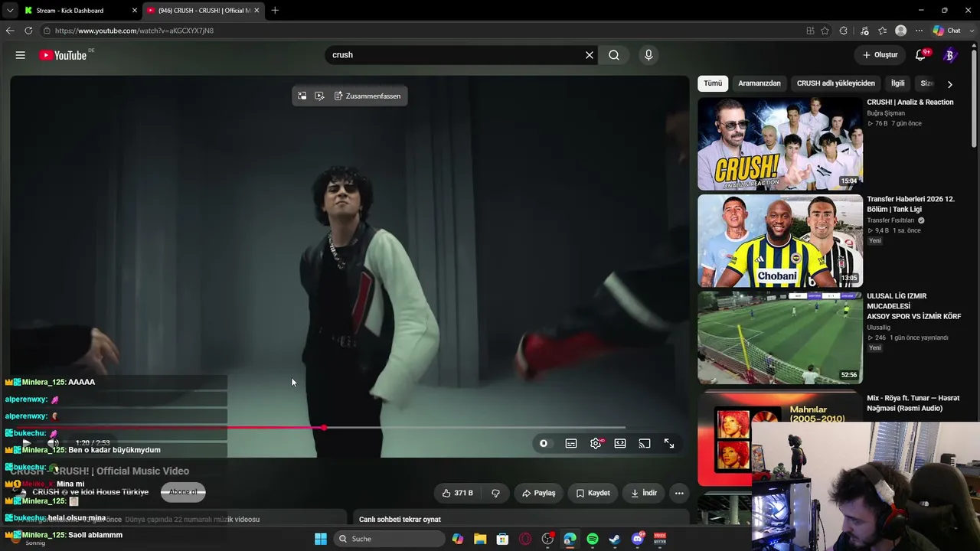Show more filter chips with right arrow
The height and width of the screenshot is (551, 980).
tap(949, 84)
